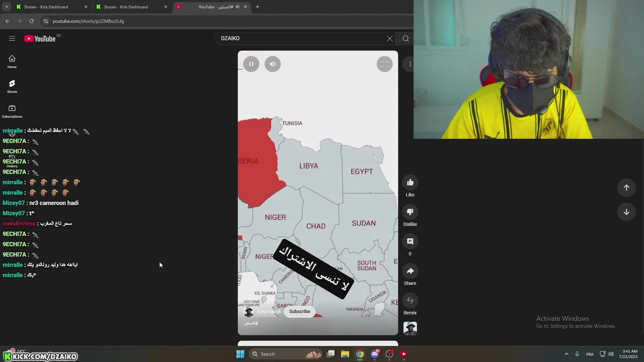This screenshot has height=362, width=644.
Task: Open the YouTube hamburger guide menu
Action: [x=12, y=38]
